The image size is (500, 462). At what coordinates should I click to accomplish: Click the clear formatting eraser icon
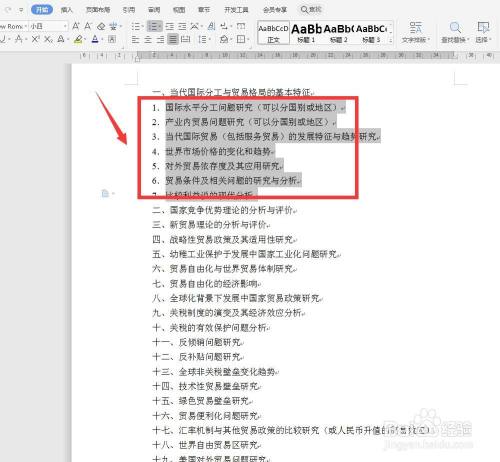[101, 26]
